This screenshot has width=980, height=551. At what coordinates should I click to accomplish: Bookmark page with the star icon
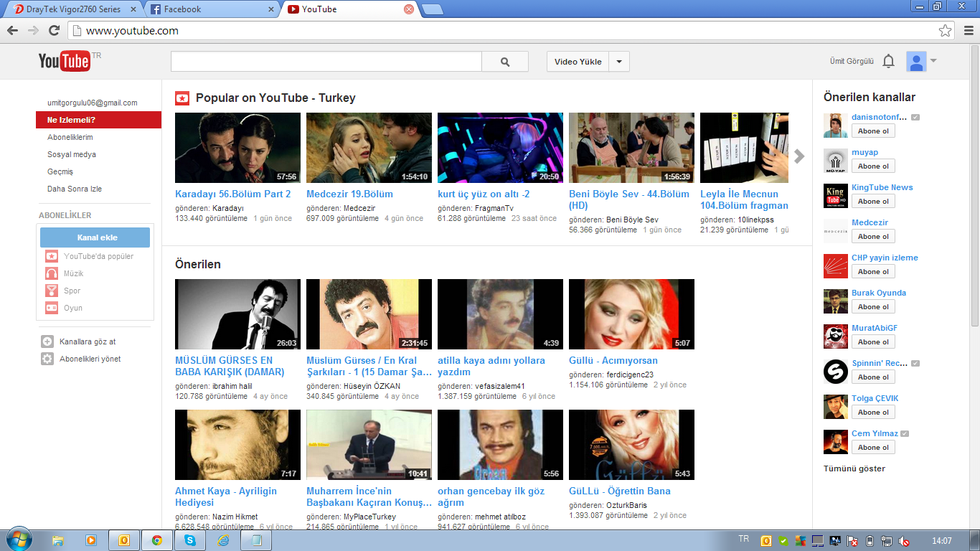coord(945,31)
